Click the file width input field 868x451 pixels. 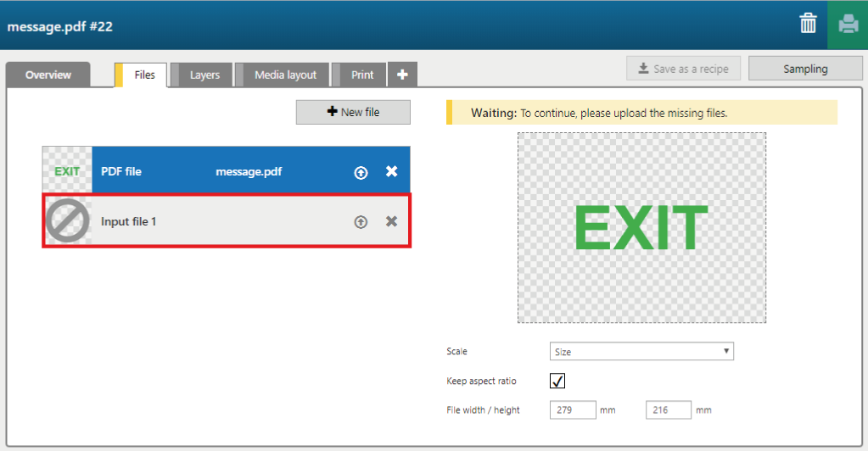(574, 410)
